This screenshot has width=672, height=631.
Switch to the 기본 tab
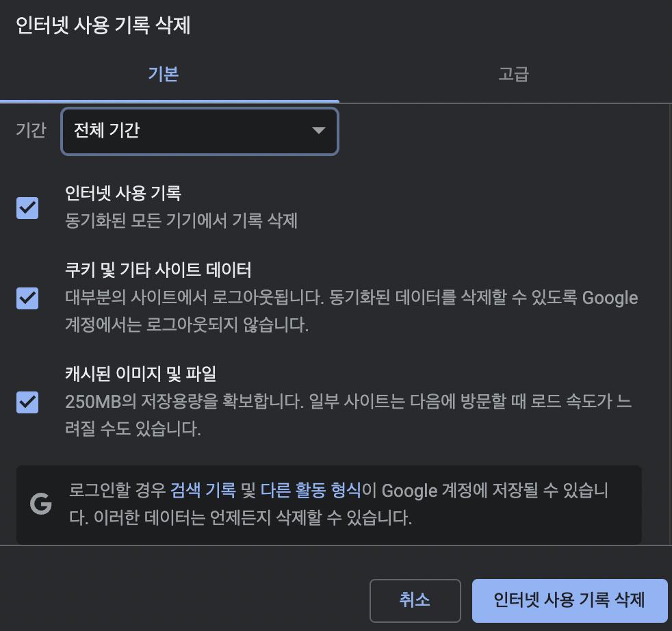coord(164,74)
